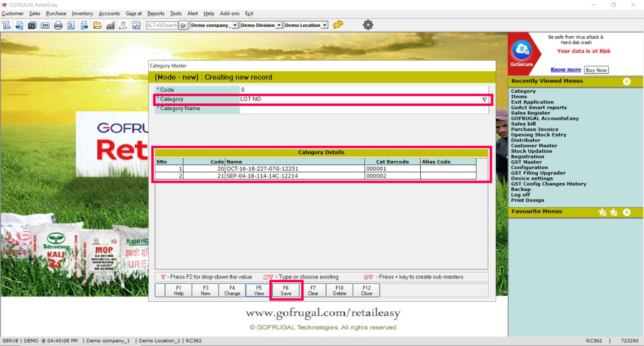644x346 pixels.
Task: Open the Reports menu
Action: click(156, 14)
